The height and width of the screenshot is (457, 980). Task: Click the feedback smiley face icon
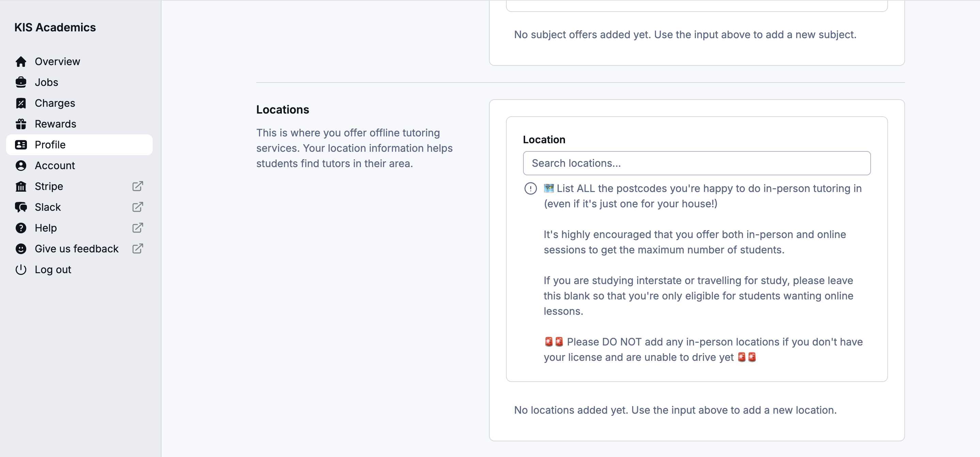[21, 249]
